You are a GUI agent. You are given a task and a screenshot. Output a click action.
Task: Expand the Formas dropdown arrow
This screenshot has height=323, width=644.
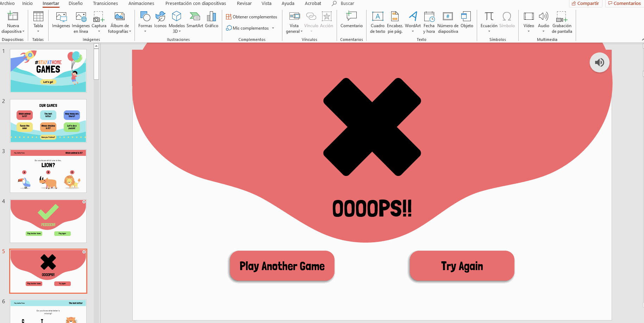coord(145,31)
